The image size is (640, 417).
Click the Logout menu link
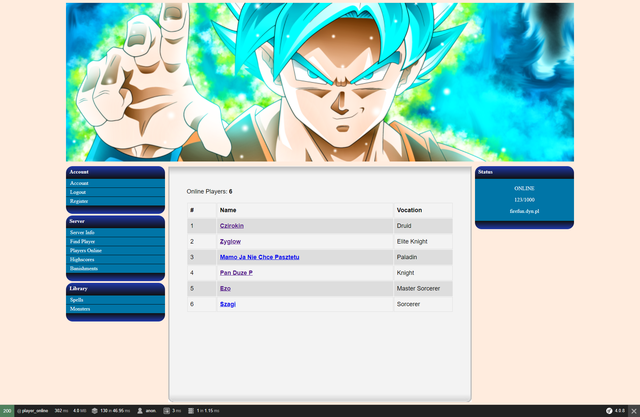tap(78, 192)
